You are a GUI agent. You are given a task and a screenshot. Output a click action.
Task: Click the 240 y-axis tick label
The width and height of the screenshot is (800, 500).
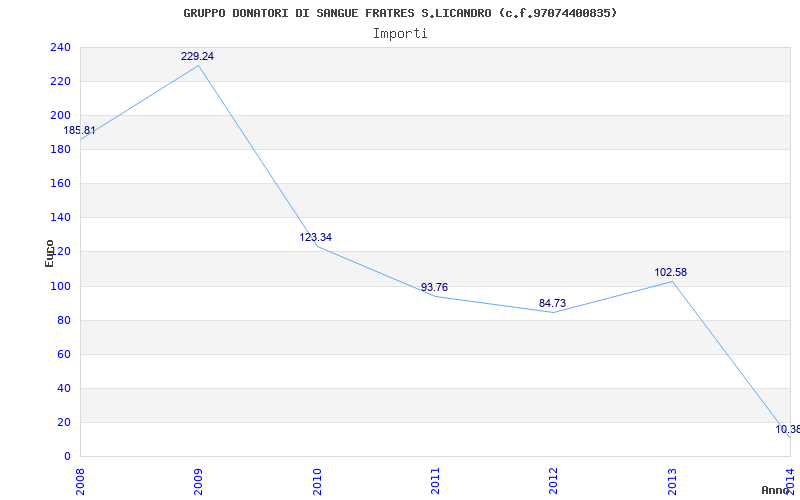coord(60,47)
